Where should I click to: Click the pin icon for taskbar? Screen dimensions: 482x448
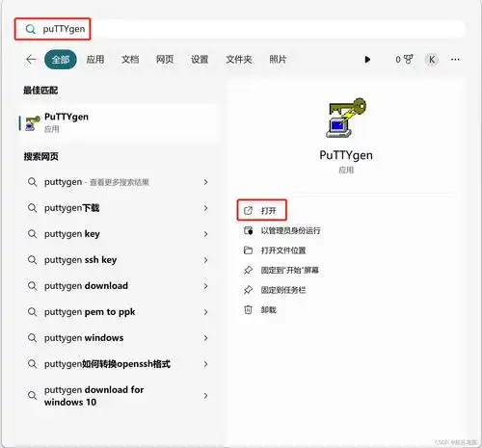[248, 290]
